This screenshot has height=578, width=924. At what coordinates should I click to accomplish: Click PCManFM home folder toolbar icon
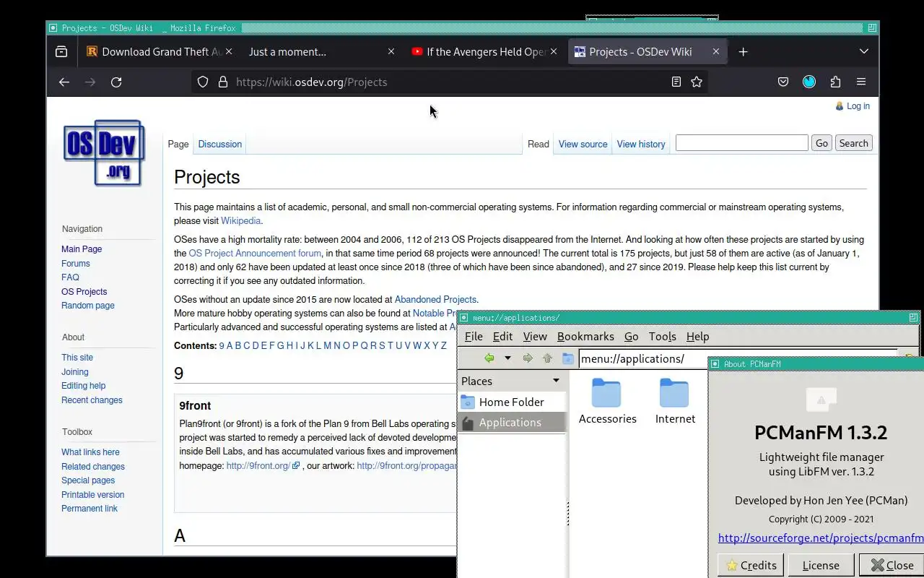[x=568, y=358]
